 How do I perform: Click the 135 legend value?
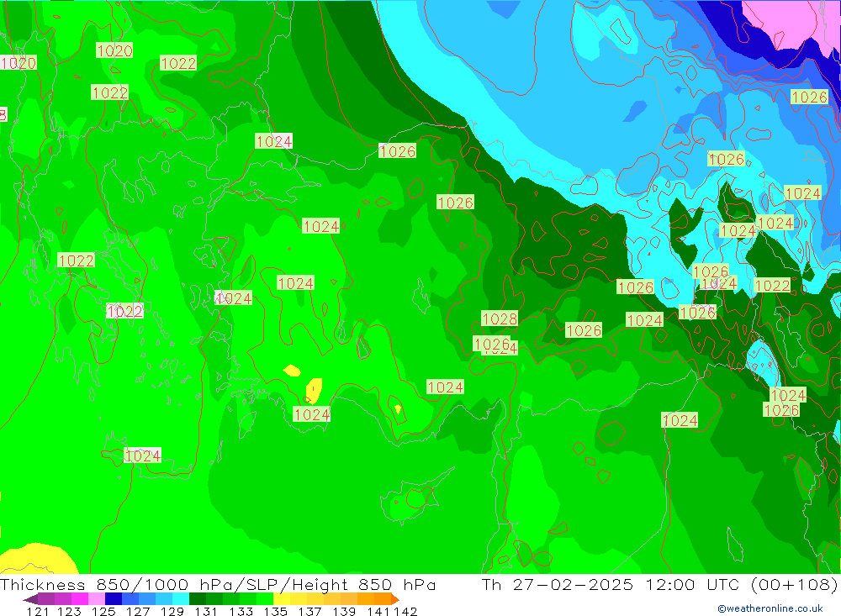pyautogui.click(x=275, y=611)
